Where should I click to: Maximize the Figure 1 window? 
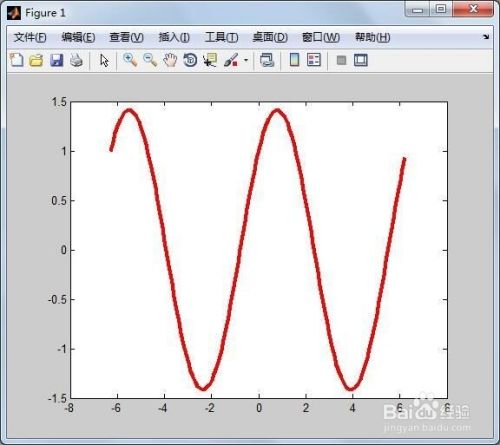[x=441, y=9]
